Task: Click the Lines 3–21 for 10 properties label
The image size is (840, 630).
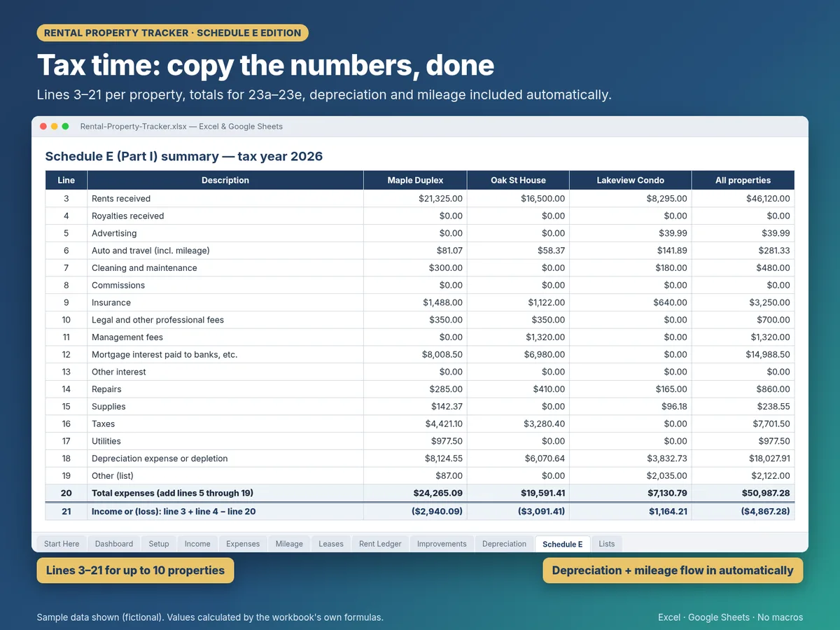Action: tap(135, 570)
